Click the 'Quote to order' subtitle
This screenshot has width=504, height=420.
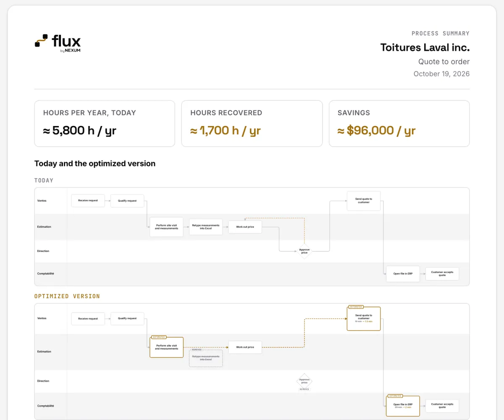[x=444, y=62]
